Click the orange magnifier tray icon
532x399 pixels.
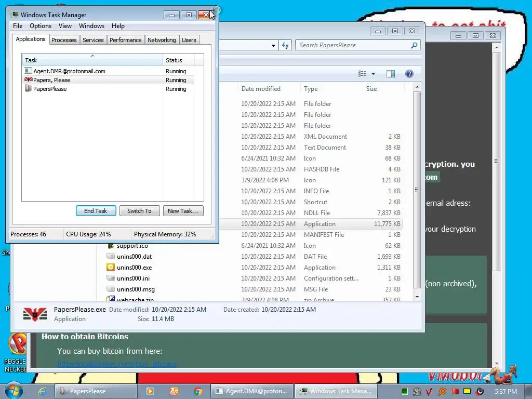pyautogui.click(x=442, y=392)
